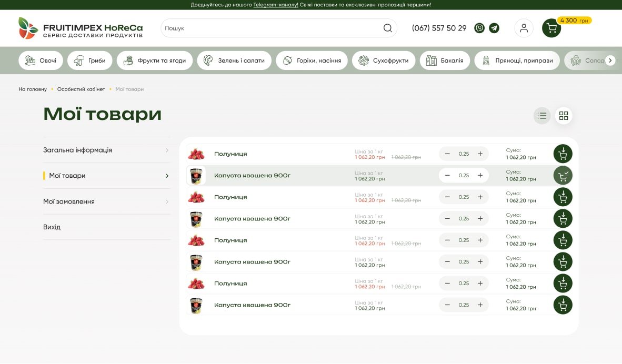Add last Капуста квашена row to cart
Viewport: 622px width, 364px height.
pyautogui.click(x=563, y=305)
